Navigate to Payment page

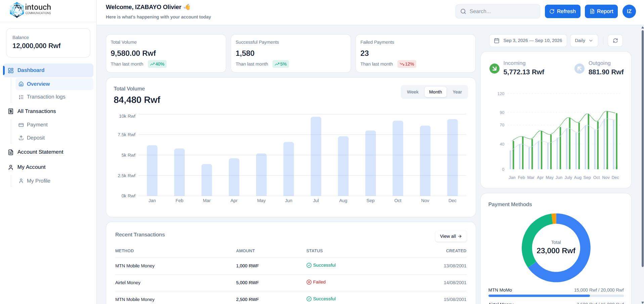point(54,125)
